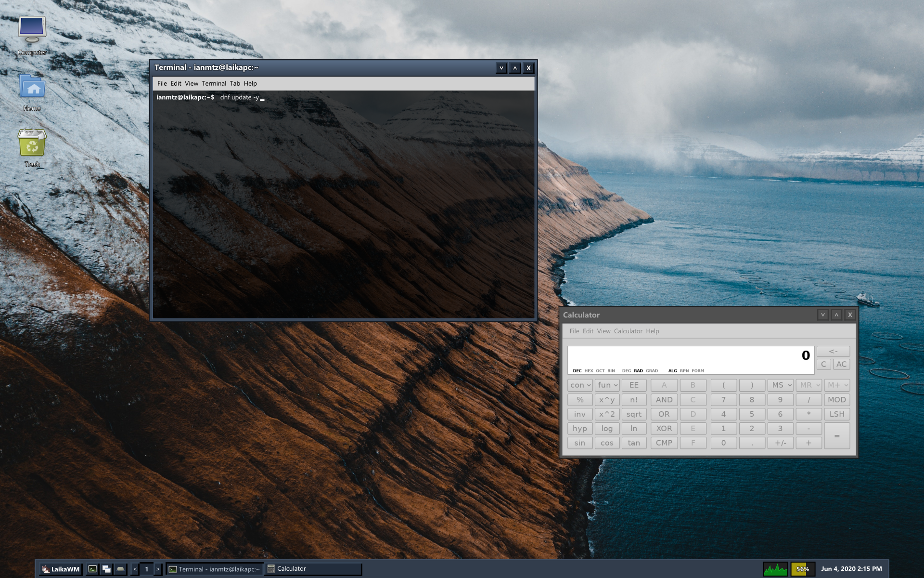The image size is (924, 578).
Task: Click the CPU graph monitor in tray
Action: pos(775,569)
